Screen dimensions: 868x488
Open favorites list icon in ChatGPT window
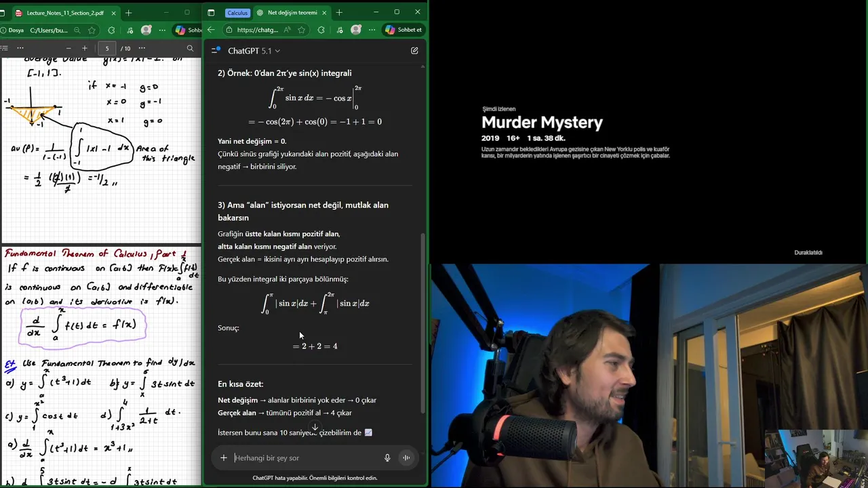(339, 30)
